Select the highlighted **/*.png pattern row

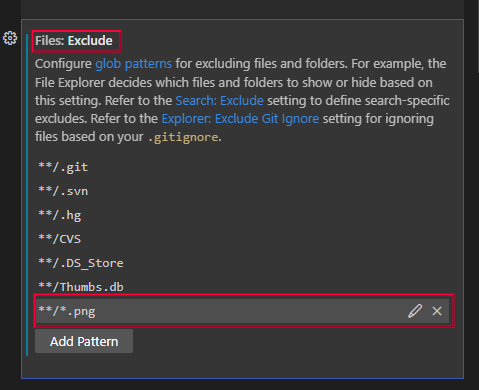point(242,311)
